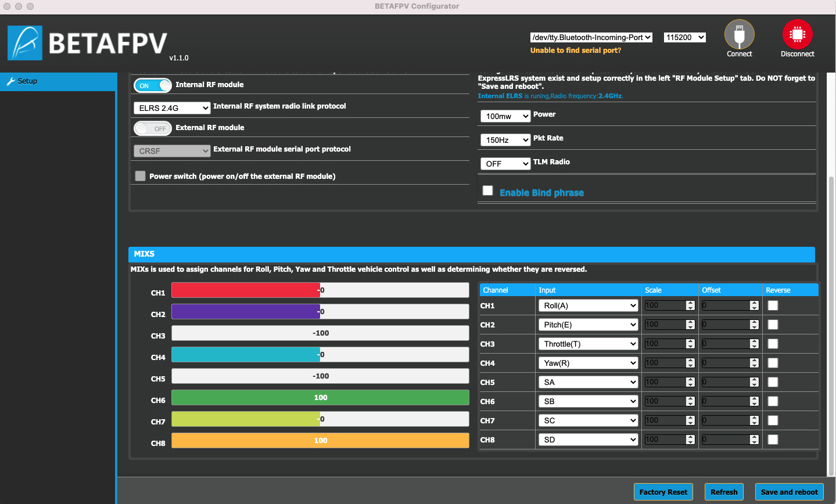Check Reverse for CH2

click(773, 325)
